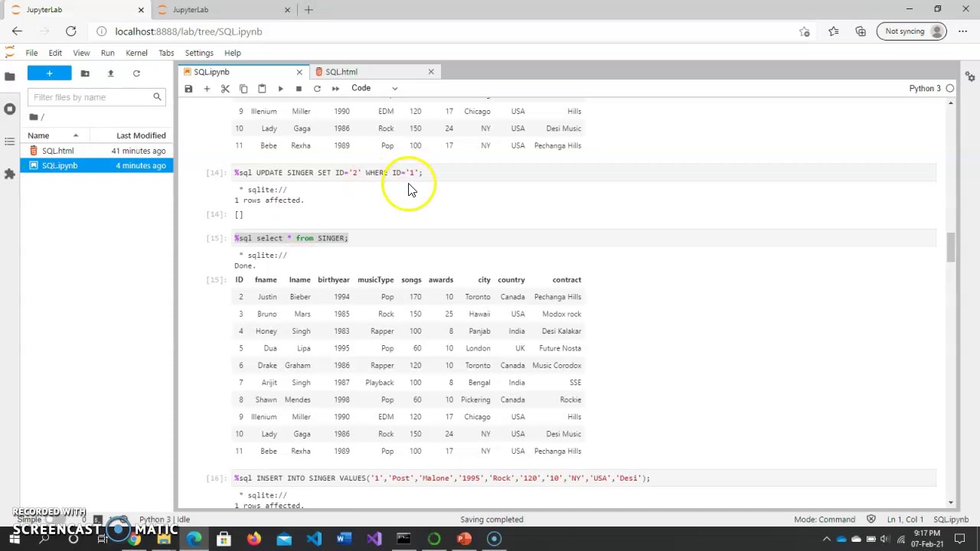Run the selected cell with play icon
Image resolution: width=980 pixels, height=551 pixels.
280,89
